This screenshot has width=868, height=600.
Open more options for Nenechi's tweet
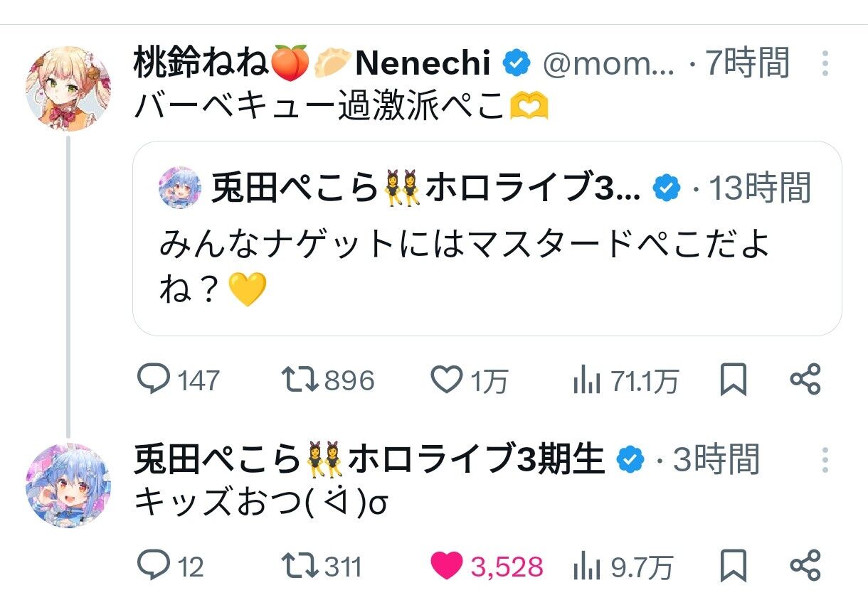click(825, 64)
